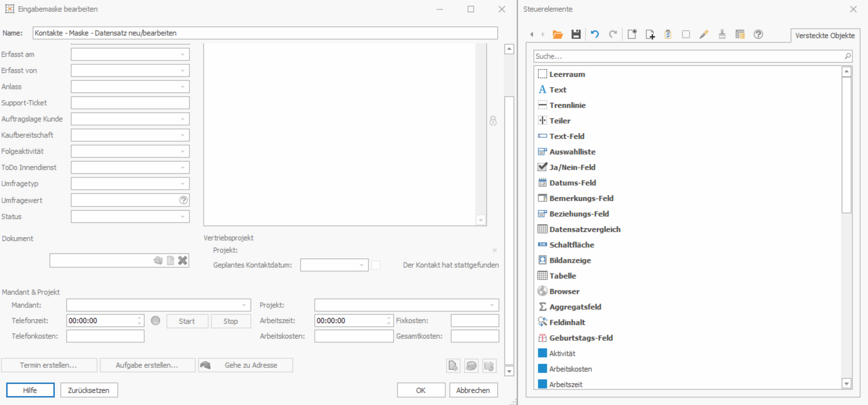This screenshot has height=405, width=868.
Task: Click the redo arrow icon
Action: (613, 34)
